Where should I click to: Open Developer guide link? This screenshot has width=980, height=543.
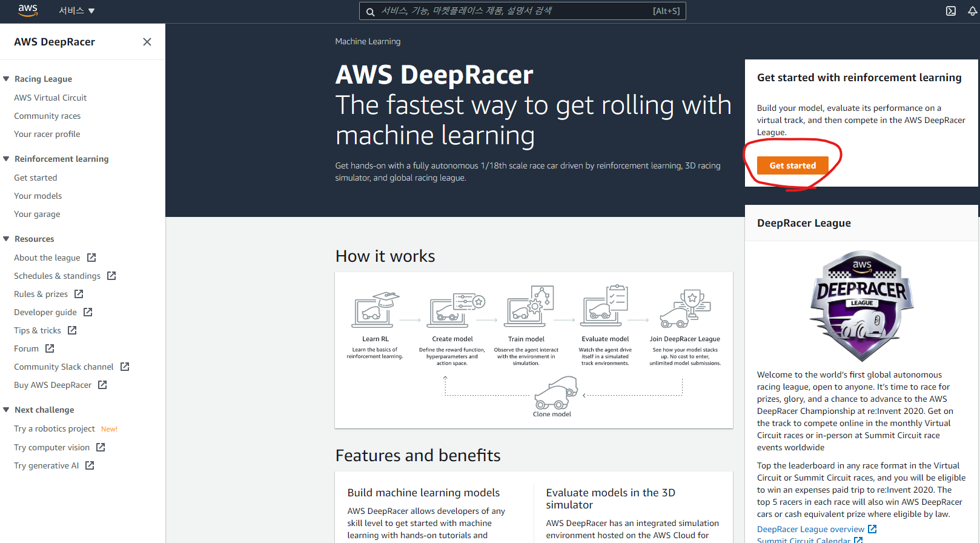(45, 312)
